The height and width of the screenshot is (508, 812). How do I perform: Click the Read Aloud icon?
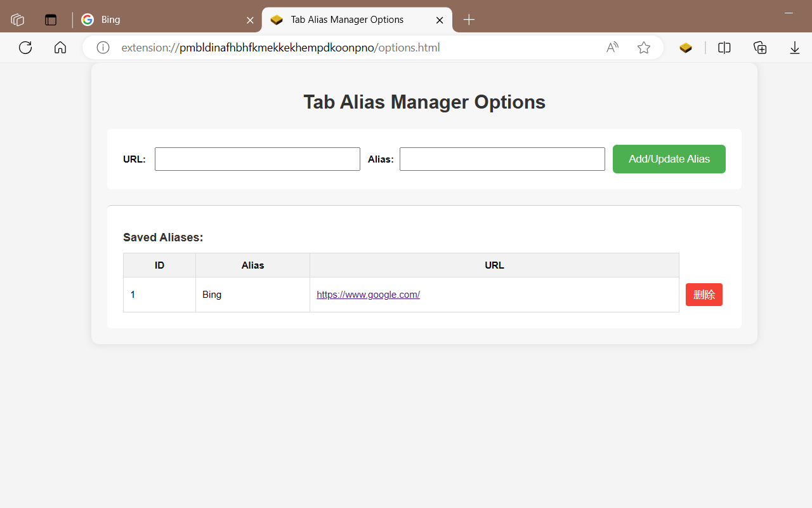pyautogui.click(x=612, y=48)
